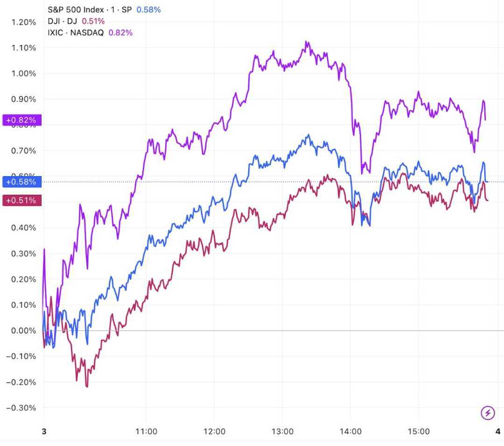Image resolution: width=504 pixels, height=446 pixels.
Task: Click the 12:00 time axis label
Action: click(x=214, y=431)
